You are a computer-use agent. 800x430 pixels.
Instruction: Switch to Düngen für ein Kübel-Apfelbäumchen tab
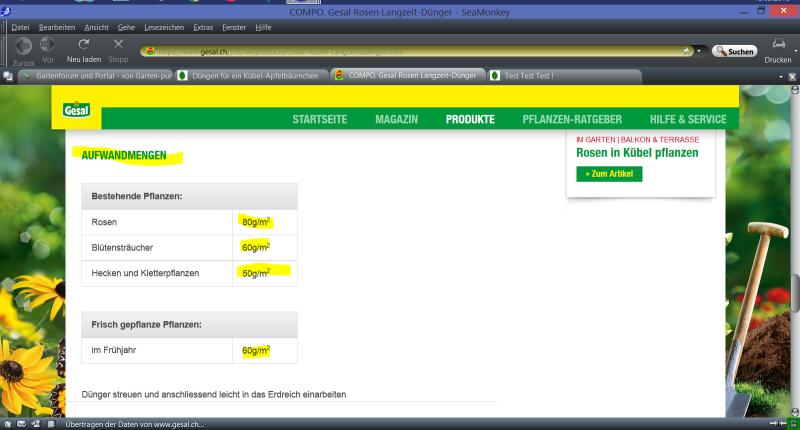point(251,75)
